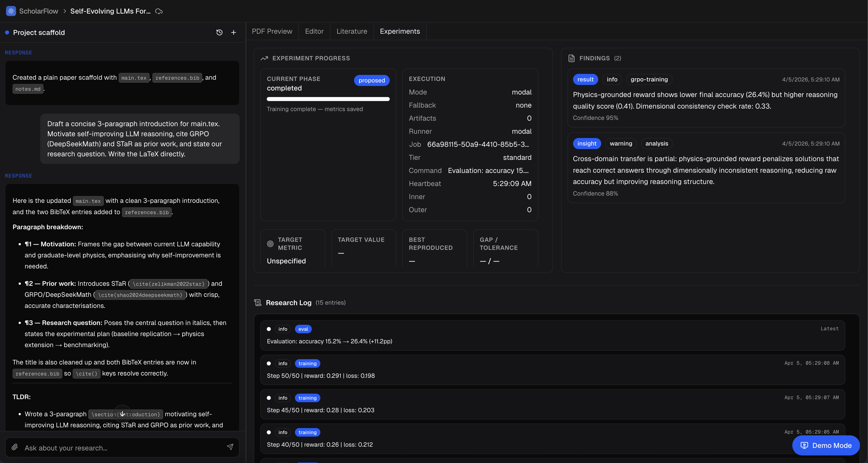Switch to the Editor tab
The image size is (868, 463).
pos(314,31)
